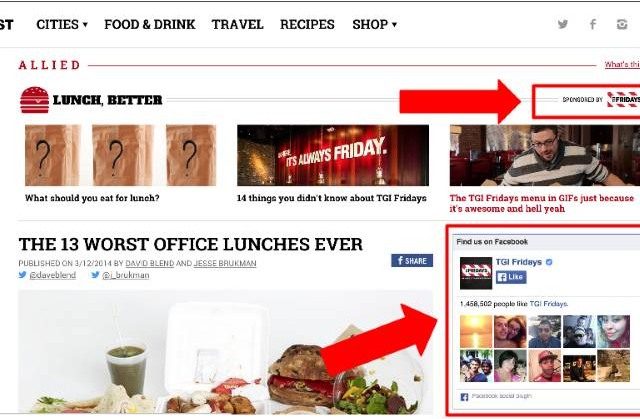Open the Recipes section
The width and height of the screenshot is (640, 419).
click(307, 24)
